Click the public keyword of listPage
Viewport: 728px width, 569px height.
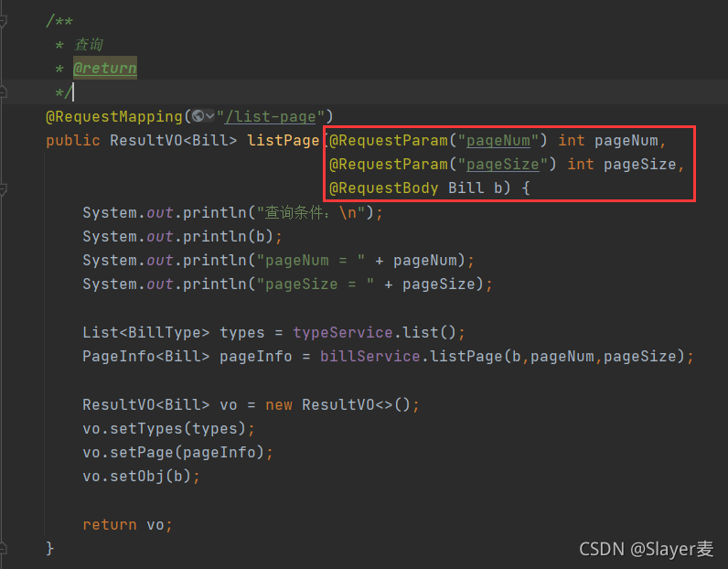(x=73, y=141)
